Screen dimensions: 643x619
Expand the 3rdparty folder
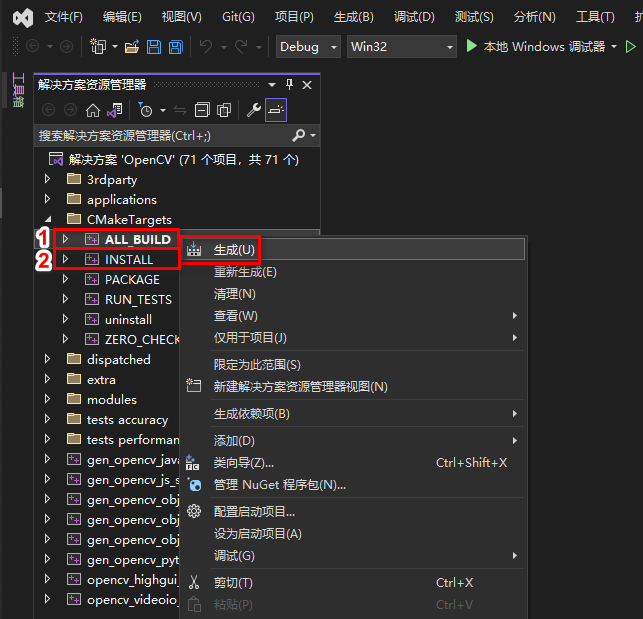pos(48,179)
